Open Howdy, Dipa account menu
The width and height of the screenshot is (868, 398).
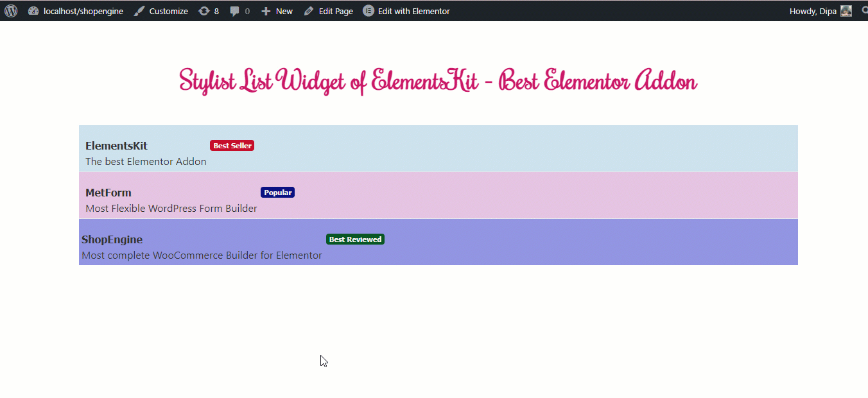[x=820, y=11]
